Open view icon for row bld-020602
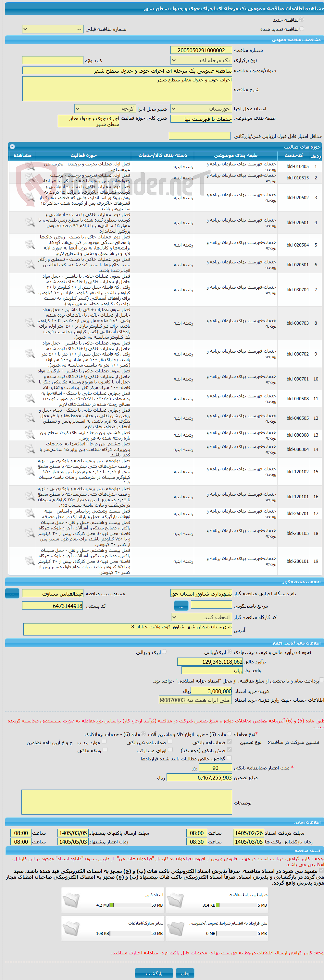The image size is (324, 980). point(30,198)
